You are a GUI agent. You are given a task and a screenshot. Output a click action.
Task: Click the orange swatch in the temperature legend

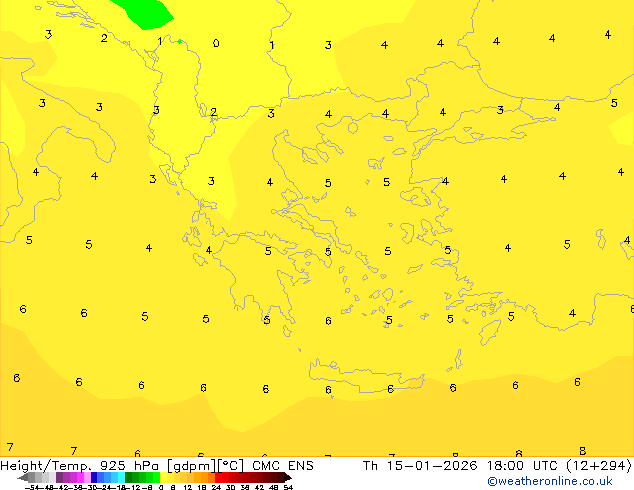[204, 477]
